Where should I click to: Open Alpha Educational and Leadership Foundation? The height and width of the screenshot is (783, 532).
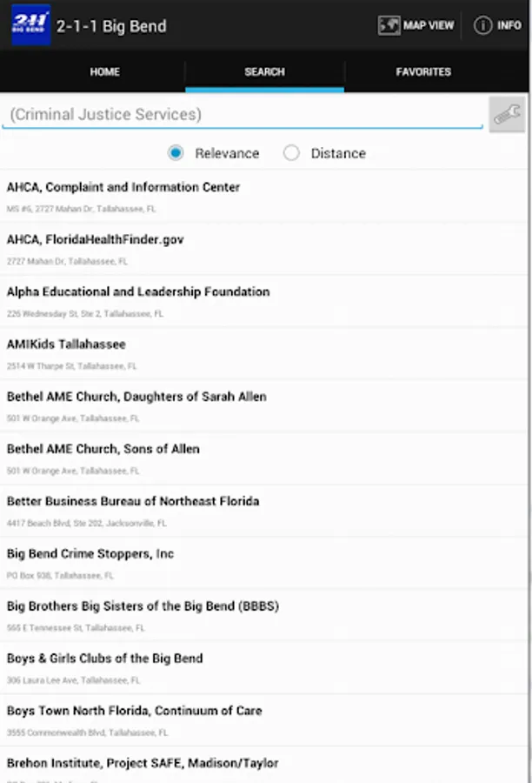(x=264, y=301)
